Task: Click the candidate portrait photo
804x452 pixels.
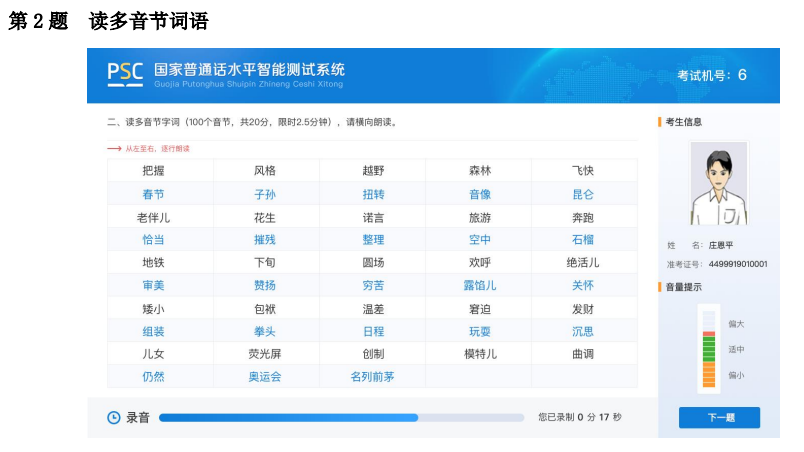Action: tap(719, 183)
